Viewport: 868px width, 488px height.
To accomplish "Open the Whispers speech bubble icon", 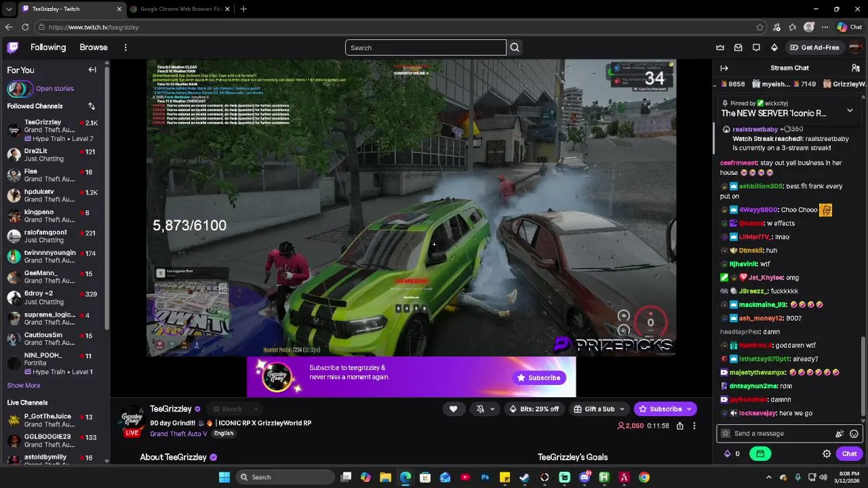I will point(756,47).
